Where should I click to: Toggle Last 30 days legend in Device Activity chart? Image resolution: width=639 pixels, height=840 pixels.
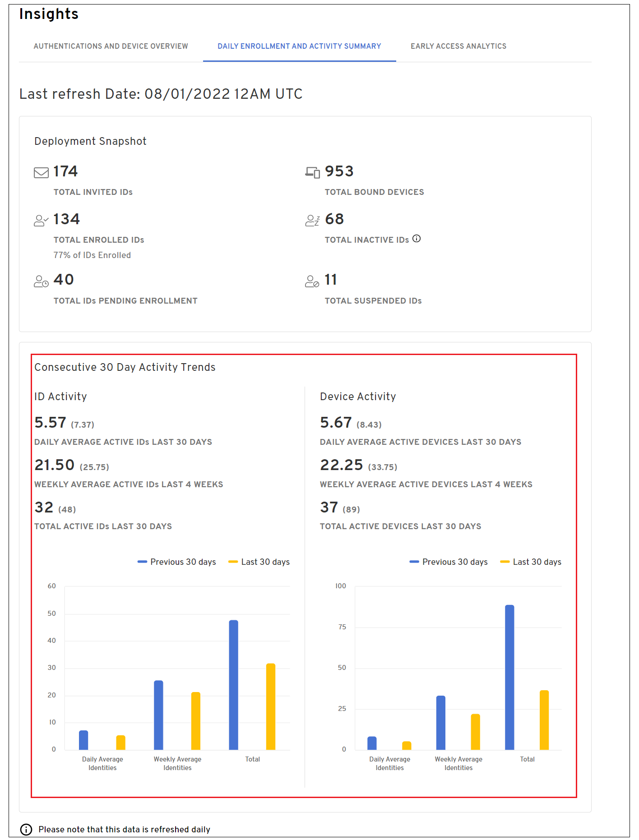(531, 562)
